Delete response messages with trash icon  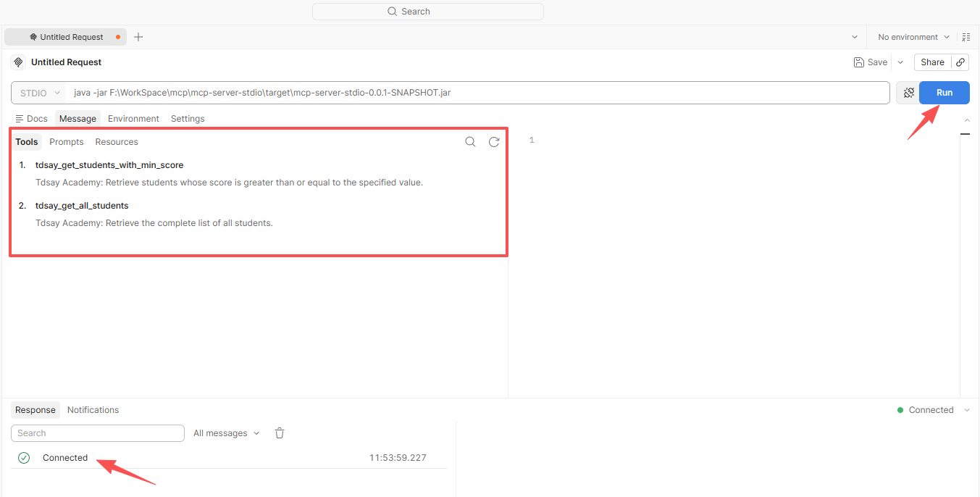coord(280,433)
